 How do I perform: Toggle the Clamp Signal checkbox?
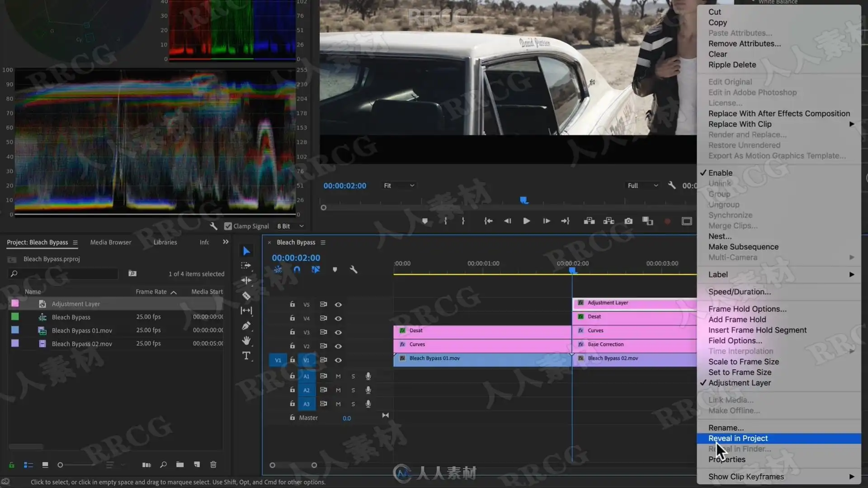tap(228, 226)
